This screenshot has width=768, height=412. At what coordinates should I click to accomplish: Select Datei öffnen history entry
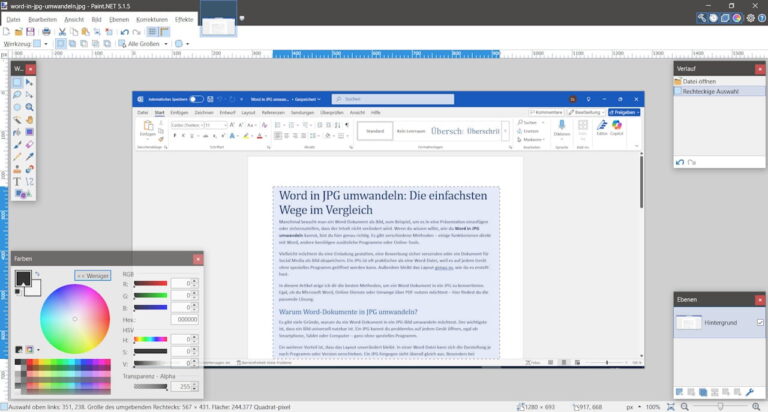[x=719, y=81]
